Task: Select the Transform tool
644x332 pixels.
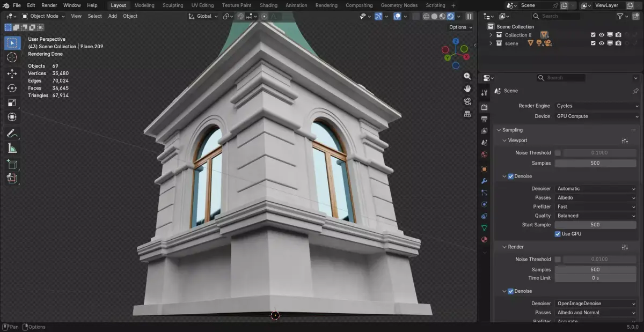Action: click(12, 117)
